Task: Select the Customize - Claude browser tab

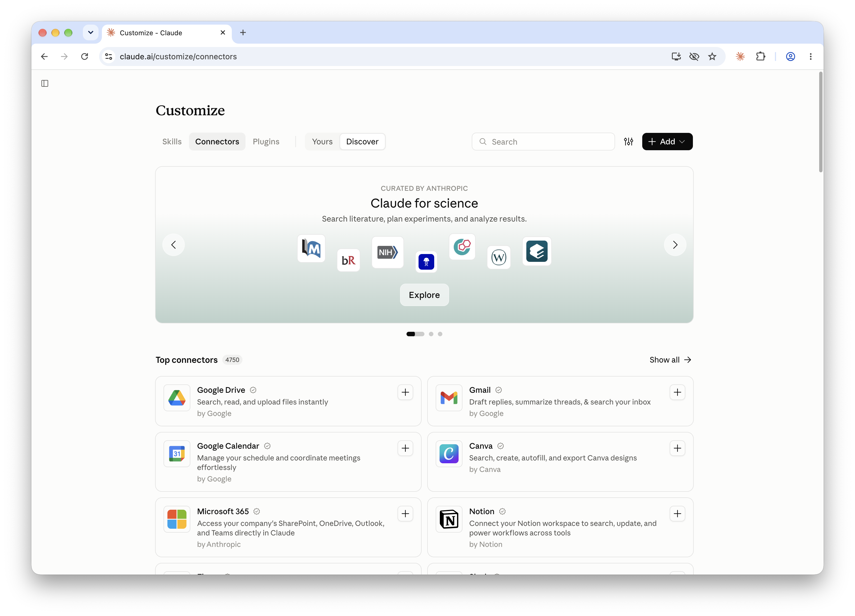Action: click(x=166, y=33)
